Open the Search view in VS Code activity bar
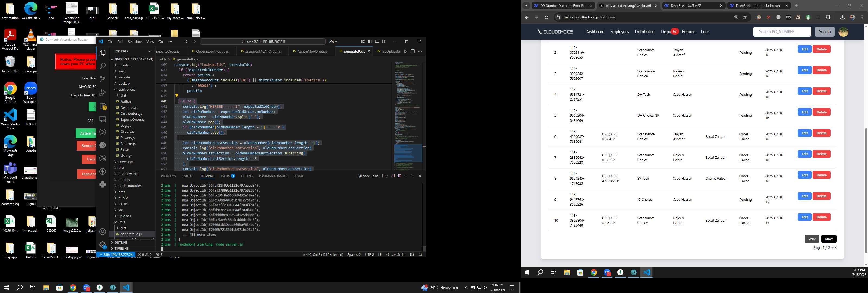Image resolution: width=868 pixels, height=293 pixels. (x=103, y=66)
